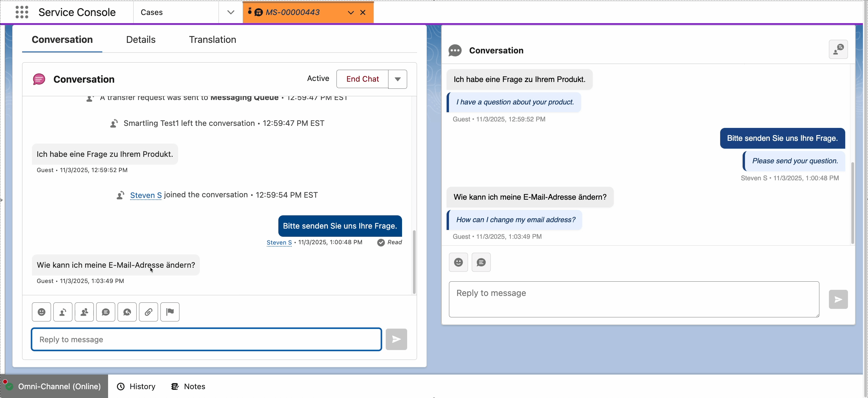This screenshot has height=398, width=868.
Task: Open the Translation tab
Action: (212, 39)
